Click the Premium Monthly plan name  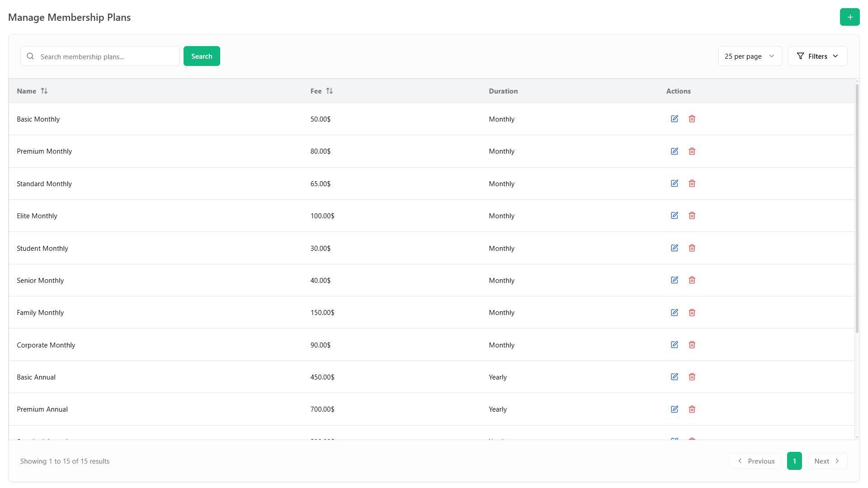point(44,151)
